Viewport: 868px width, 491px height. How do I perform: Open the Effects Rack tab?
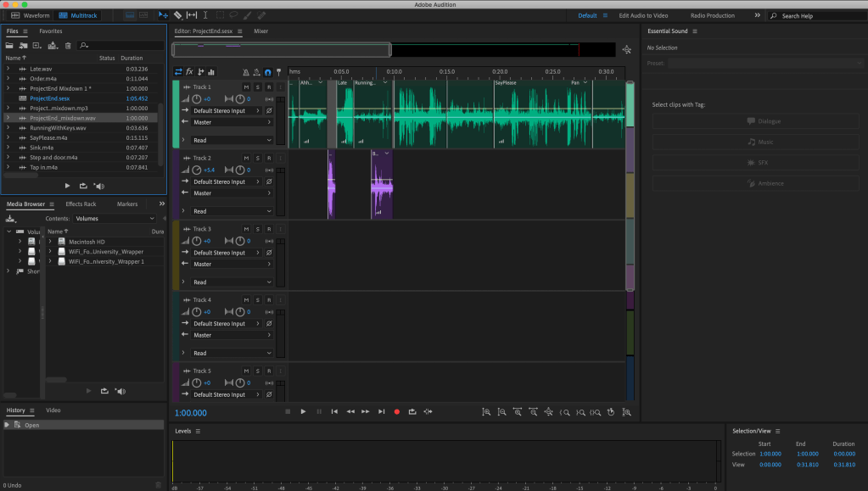[x=81, y=204]
